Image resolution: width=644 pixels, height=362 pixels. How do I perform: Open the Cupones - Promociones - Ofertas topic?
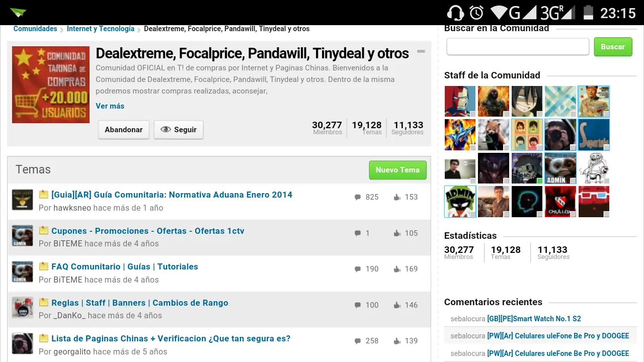(x=148, y=231)
